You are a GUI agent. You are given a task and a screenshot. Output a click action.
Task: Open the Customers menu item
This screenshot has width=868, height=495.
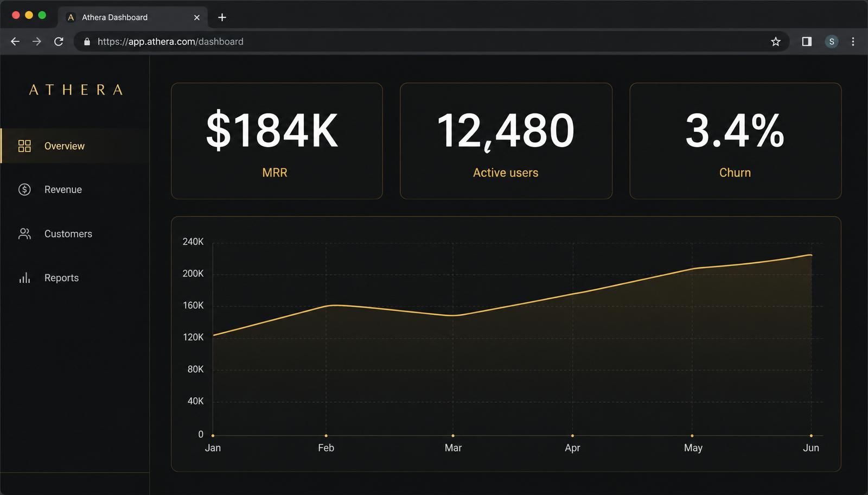tap(75, 234)
